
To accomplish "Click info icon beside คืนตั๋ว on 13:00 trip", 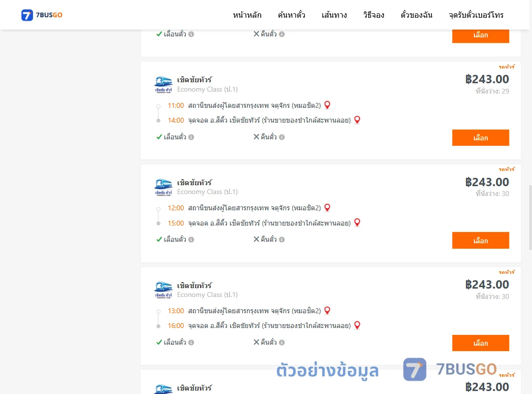I will coord(282,342).
